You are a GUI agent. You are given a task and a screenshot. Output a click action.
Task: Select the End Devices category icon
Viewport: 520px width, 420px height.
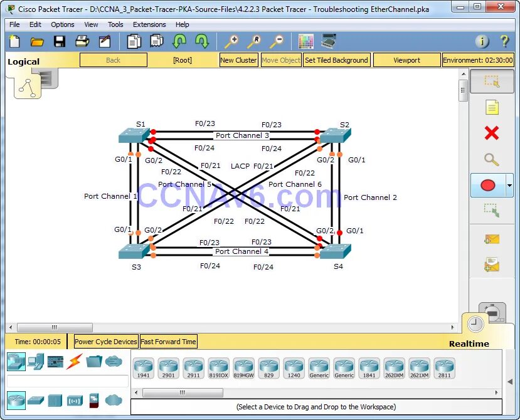click(36, 361)
